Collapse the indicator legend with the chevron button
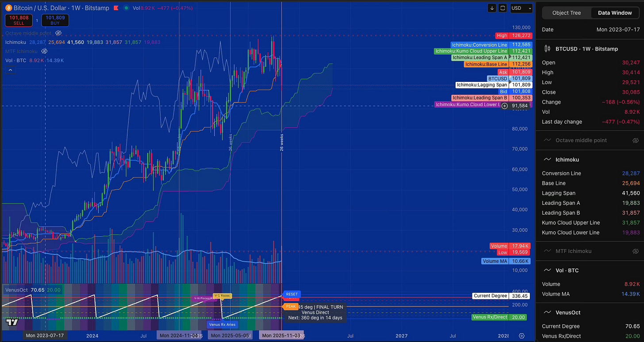This screenshot has height=342, width=644. (x=10, y=70)
